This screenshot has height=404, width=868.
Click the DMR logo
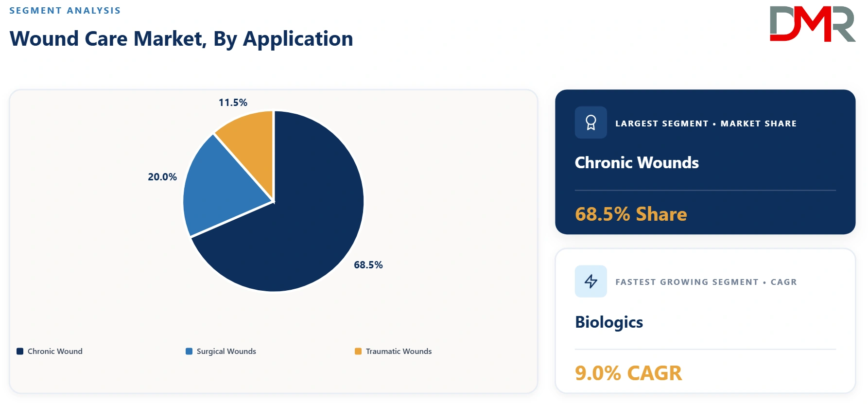[813, 24]
